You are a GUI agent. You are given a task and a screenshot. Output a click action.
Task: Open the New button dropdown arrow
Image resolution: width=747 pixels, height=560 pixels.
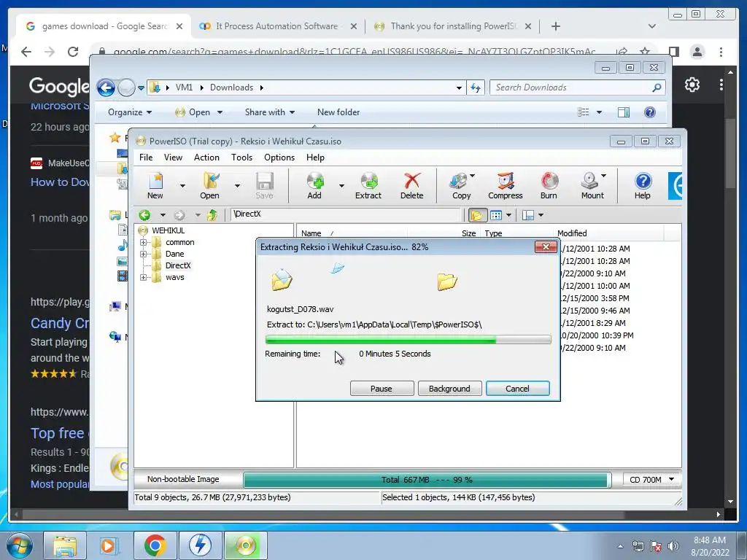point(182,186)
